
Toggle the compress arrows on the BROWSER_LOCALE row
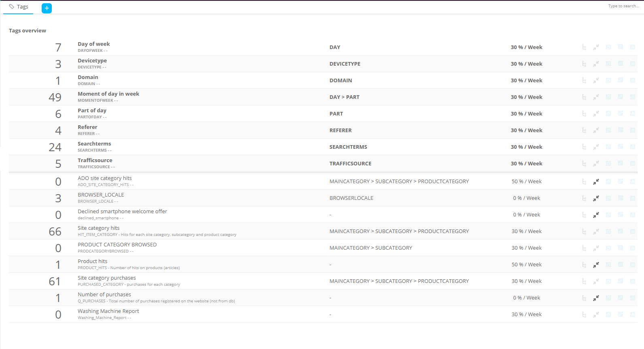(x=596, y=198)
